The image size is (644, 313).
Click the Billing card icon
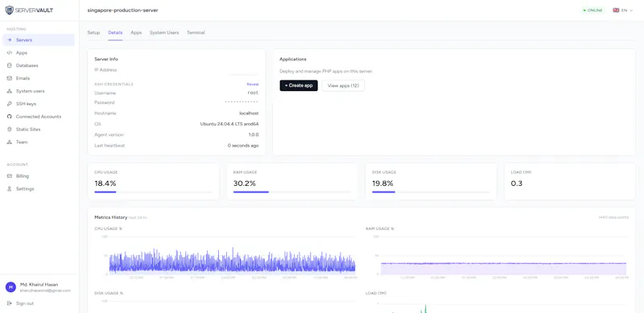click(x=10, y=175)
